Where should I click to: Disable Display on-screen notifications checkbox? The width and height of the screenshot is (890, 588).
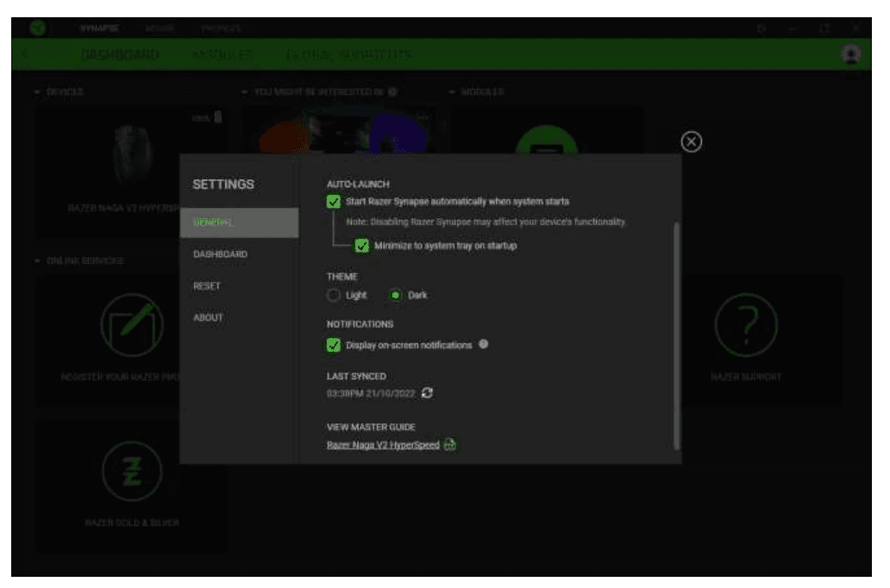334,345
